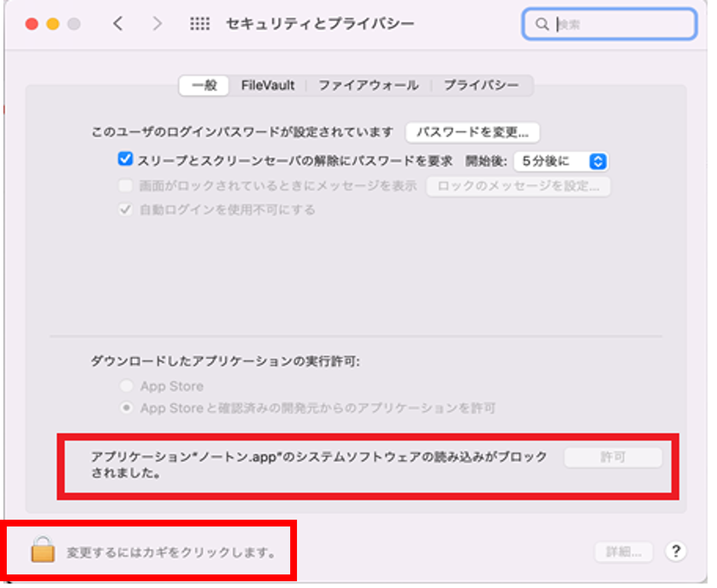This screenshot has height=588, width=717.
Task: Click the yellow minimize window button
Action: pos(53,24)
